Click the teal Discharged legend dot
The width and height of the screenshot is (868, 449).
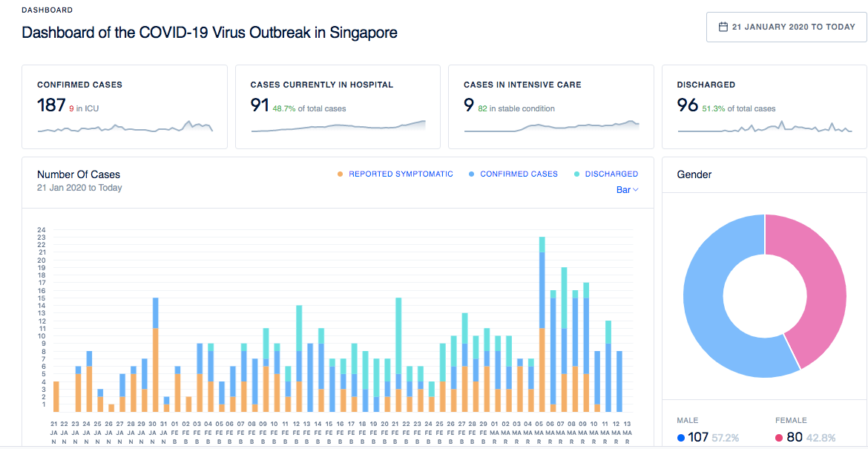577,174
